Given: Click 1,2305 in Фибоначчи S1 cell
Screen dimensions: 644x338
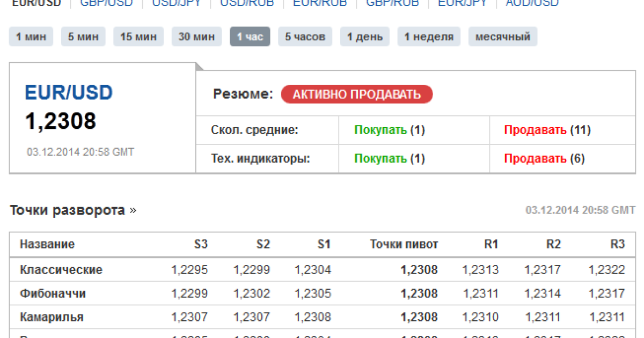Looking at the screenshot, I should click(x=313, y=293).
